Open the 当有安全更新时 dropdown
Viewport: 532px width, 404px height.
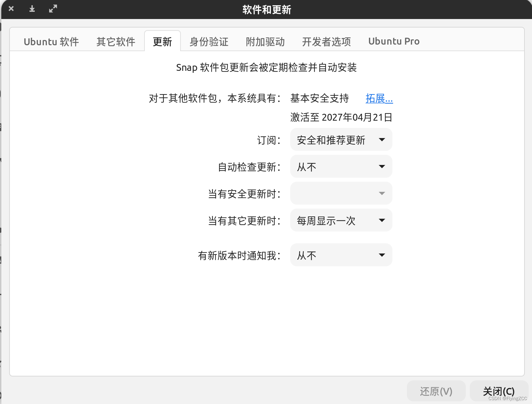click(x=341, y=193)
